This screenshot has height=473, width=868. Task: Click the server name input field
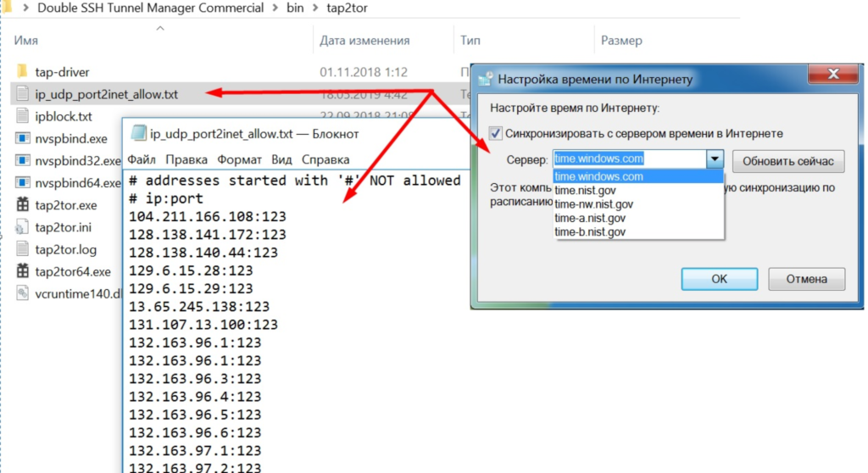[627, 159]
